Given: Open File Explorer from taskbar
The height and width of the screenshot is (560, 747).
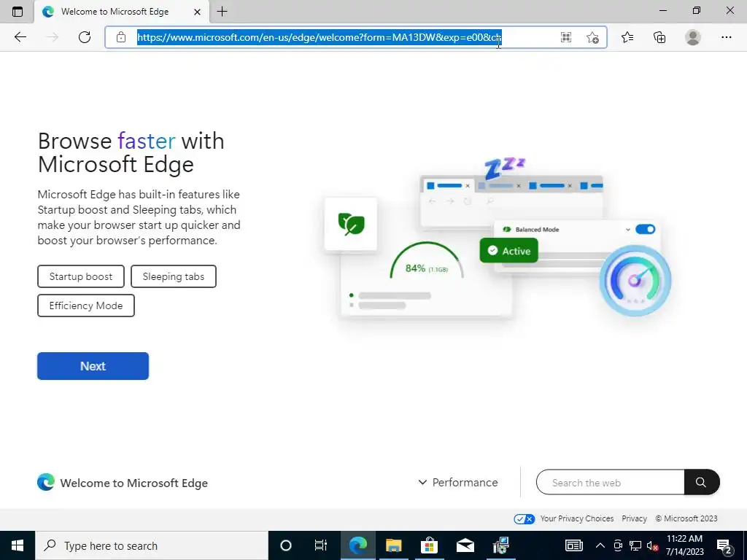Looking at the screenshot, I should [x=393, y=545].
